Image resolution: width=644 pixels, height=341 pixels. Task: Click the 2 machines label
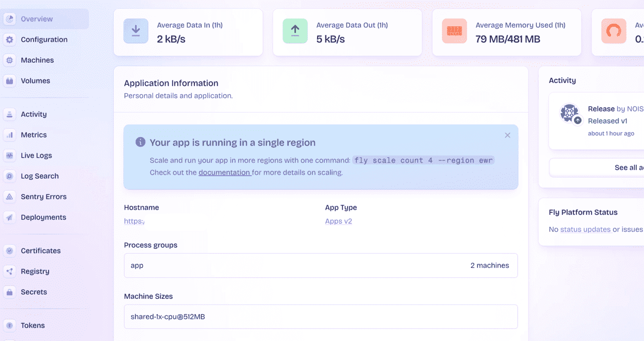point(489,266)
